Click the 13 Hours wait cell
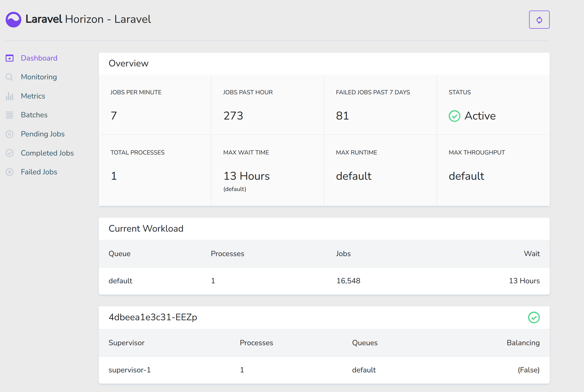Image resolution: width=584 pixels, height=392 pixels. [x=524, y=281]
